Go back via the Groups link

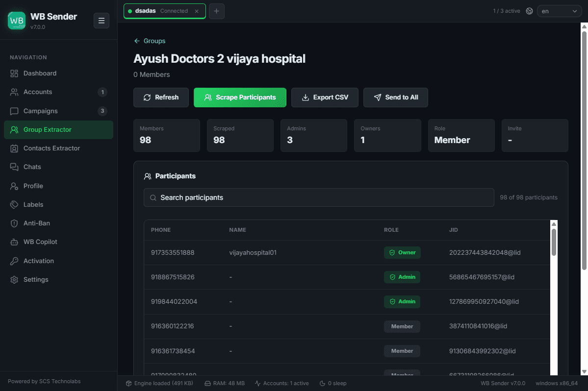coord(150,41)
